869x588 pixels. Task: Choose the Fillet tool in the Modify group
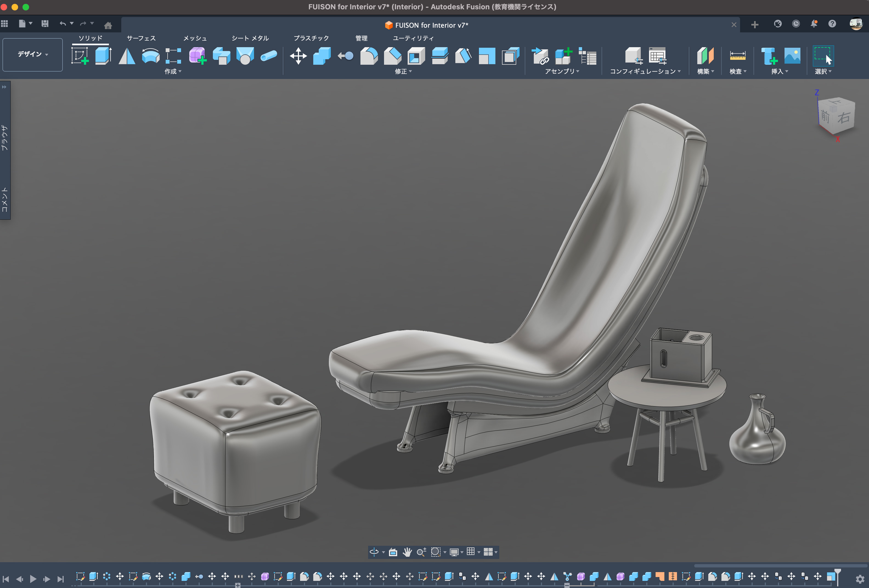(x=369, y=56)
